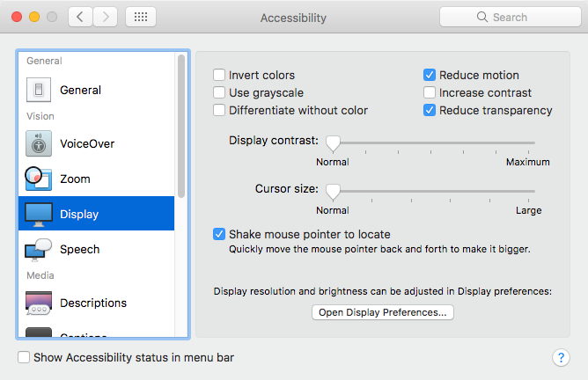This screenshot has height=380, width=588.
Task: Open the VoiceOver accessibility section
Action: [x=39, y=143]
